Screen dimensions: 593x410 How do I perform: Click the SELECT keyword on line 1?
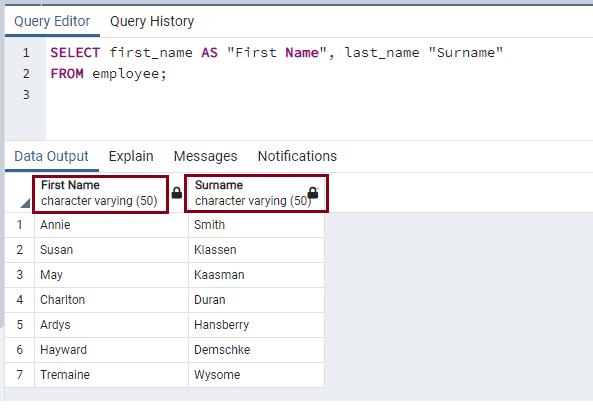click(75, 53)
